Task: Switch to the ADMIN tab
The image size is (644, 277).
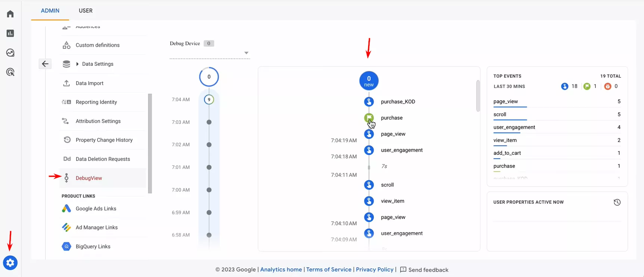Action: (x=50, y=11)
